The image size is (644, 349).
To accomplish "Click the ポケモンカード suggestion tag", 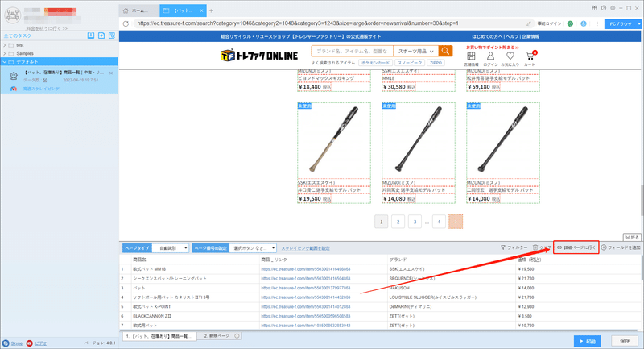I will click(375, 63).
